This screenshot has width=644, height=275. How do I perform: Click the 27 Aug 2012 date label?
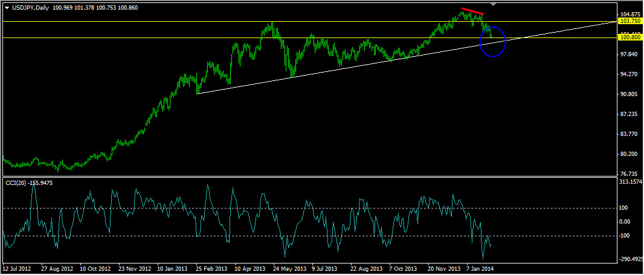click(x=56, y=268)
